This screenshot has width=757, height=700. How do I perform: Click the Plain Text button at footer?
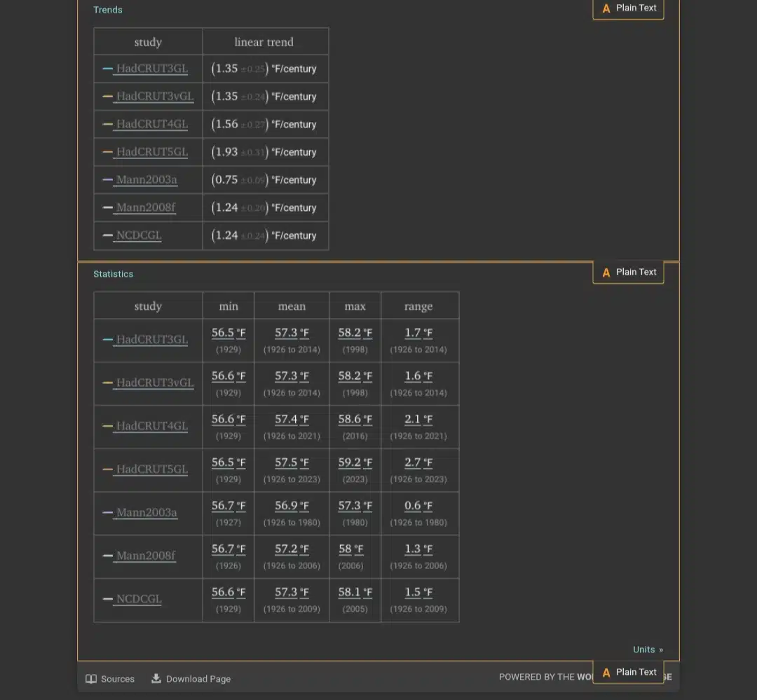(628, 672)
